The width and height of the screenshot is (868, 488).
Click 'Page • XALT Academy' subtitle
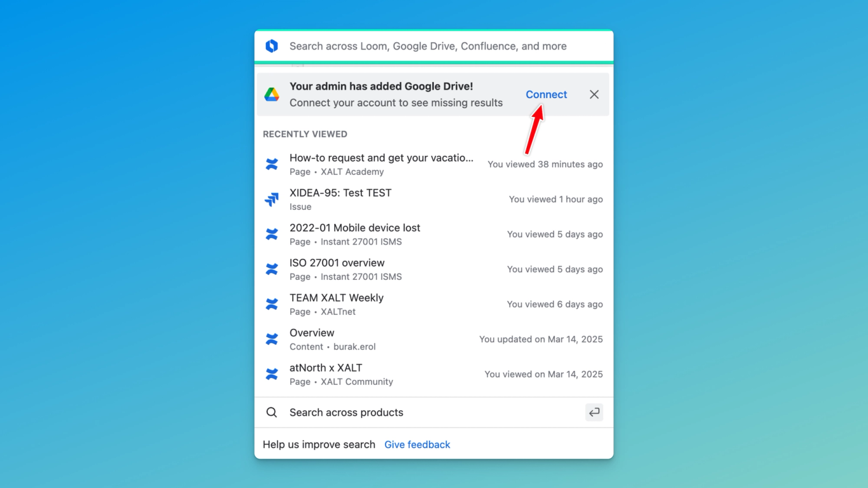click(336, 172)
